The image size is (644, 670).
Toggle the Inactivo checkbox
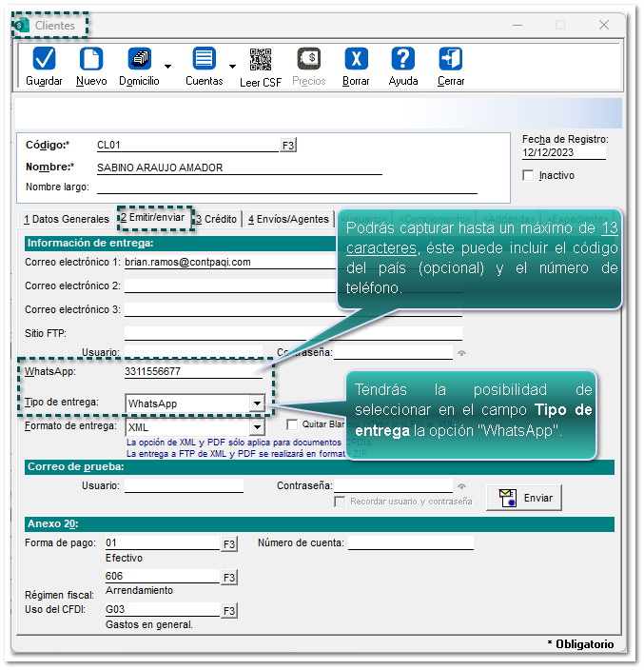tap(528, 175)
